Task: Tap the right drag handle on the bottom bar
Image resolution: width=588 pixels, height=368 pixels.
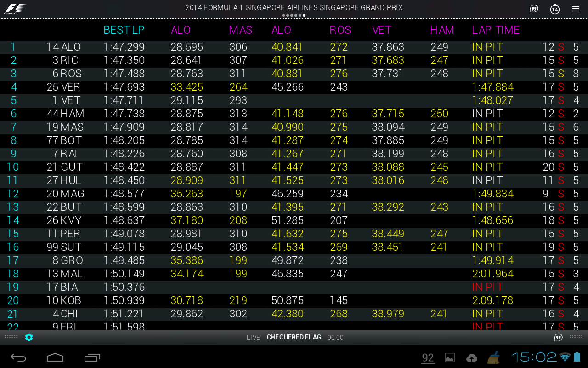Action: tap(576, 337)
